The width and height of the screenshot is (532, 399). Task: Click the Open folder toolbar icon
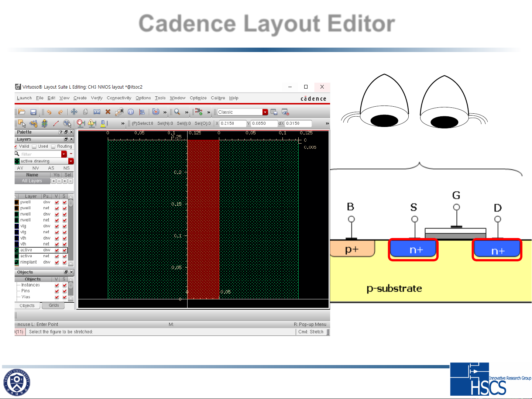[x=22, y=112]
